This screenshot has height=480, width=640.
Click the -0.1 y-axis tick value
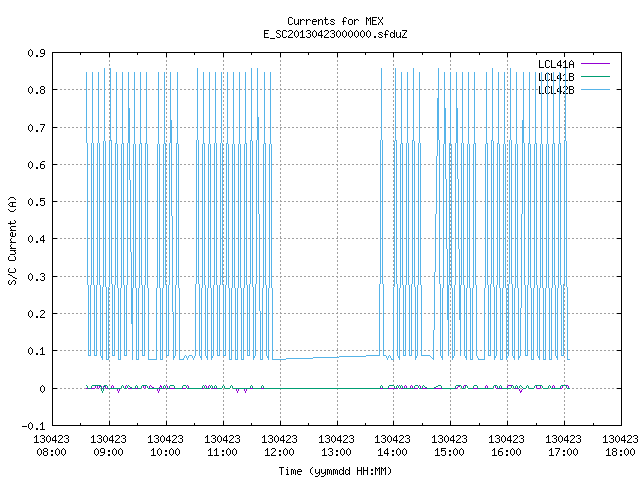pyautogui.click(x=33, y=426)
